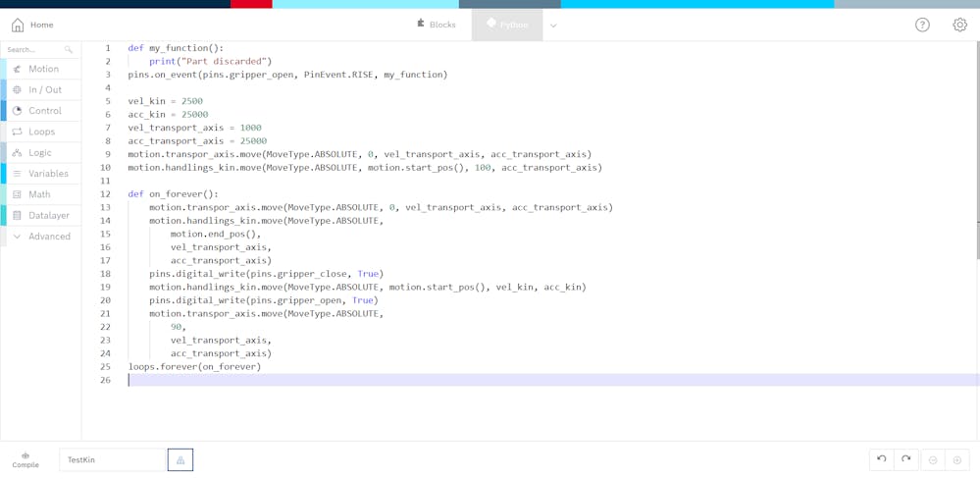Click line number 1 in the gutter
The height and width of the screenshot is (479, 980).
pos(108,48)
